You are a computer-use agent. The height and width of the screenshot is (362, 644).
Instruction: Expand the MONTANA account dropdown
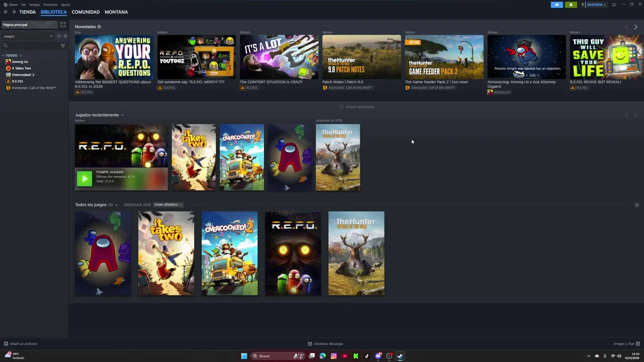click(x=597, y=5)
